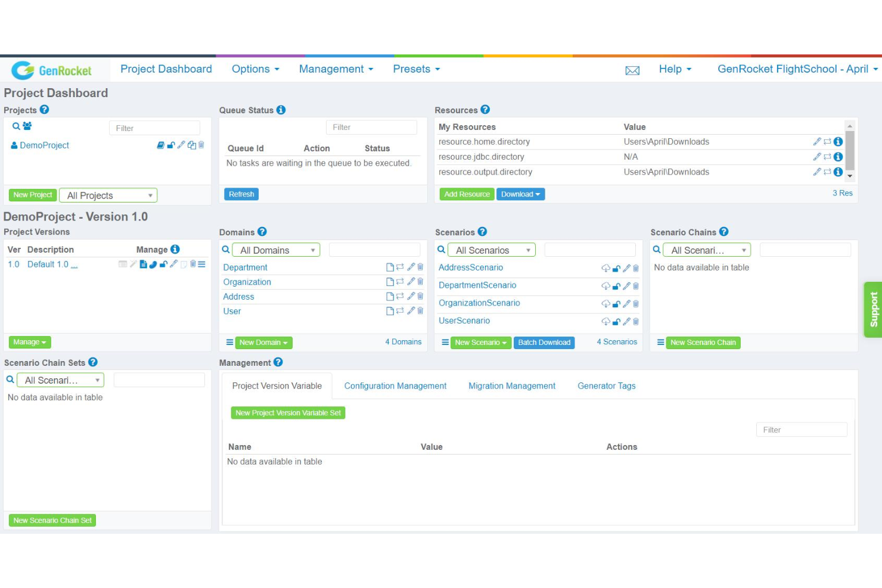
Task: Edit resource.home.directory with the pencil icon
Action: pyautogui.click(x=817, y=141)
